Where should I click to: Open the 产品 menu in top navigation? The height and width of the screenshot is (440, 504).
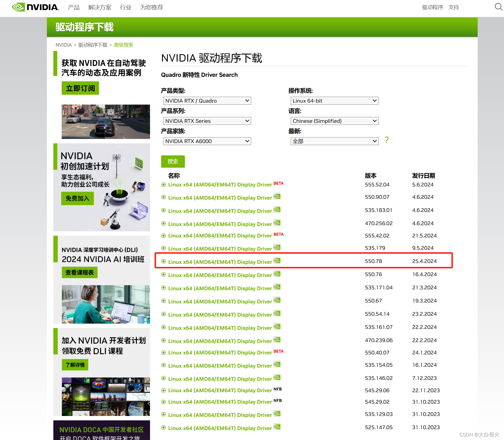click(x=74, y=7)
